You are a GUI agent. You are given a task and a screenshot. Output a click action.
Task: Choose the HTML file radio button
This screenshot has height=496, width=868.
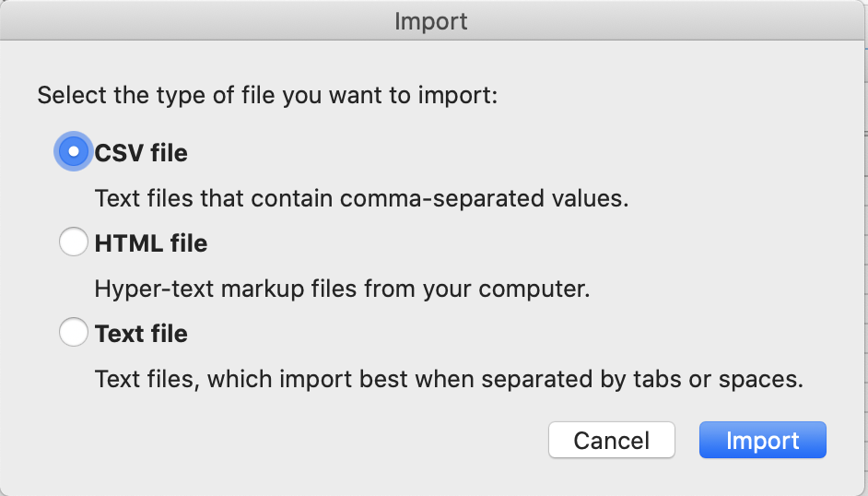pyautogui.click(x=73, y=242)
